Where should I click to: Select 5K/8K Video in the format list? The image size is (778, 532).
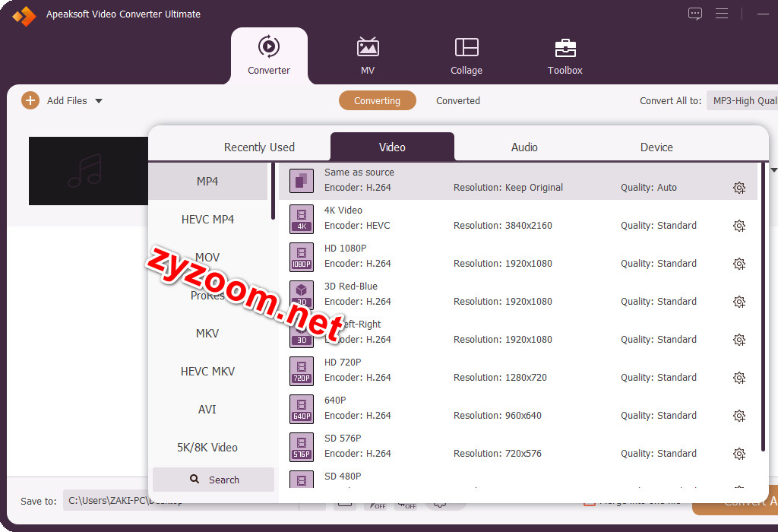(208, 448)
